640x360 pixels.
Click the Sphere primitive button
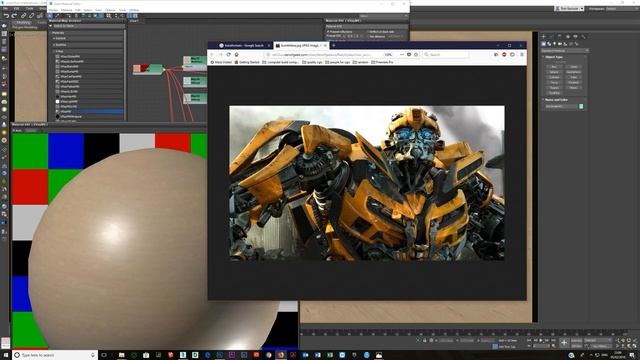(554, 72)
